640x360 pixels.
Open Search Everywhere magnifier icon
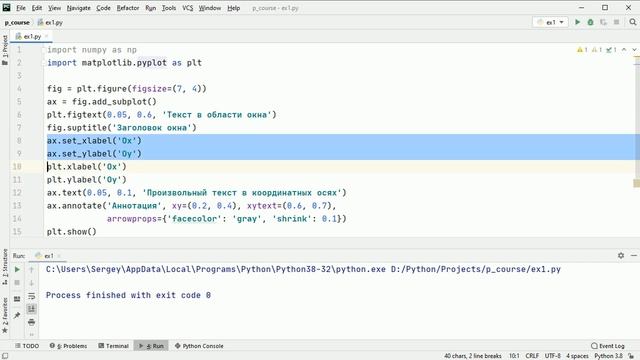pyautogui.click(x=633, y=22)
